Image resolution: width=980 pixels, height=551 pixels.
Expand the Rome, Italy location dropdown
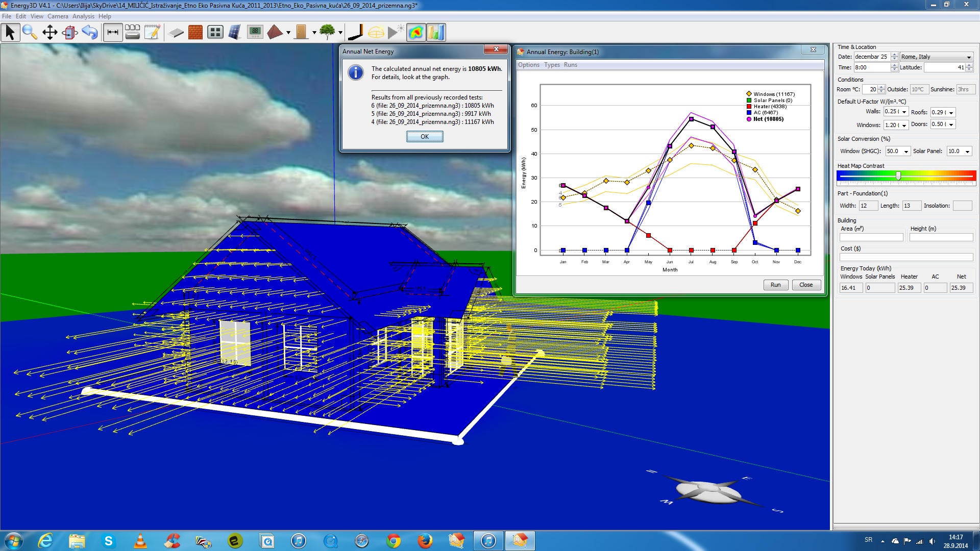coord(968,57)
